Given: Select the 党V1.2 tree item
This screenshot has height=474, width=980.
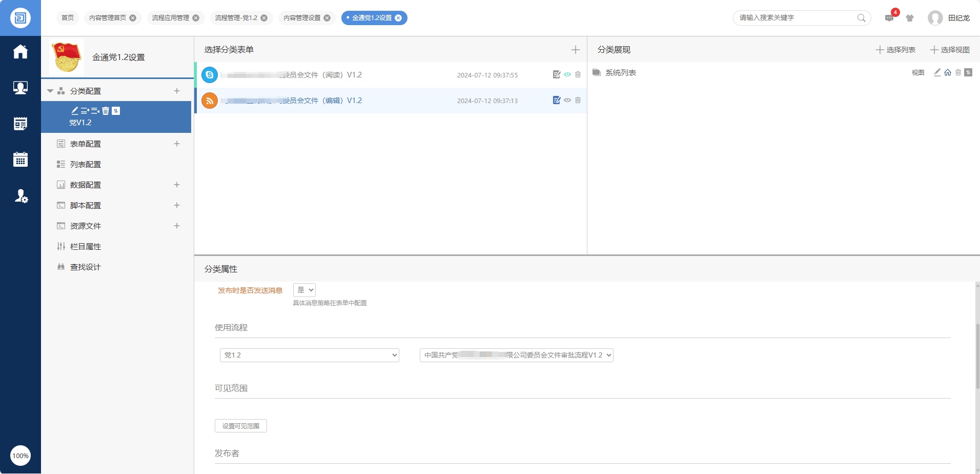Looking at the screenshot, I should 116,117.
